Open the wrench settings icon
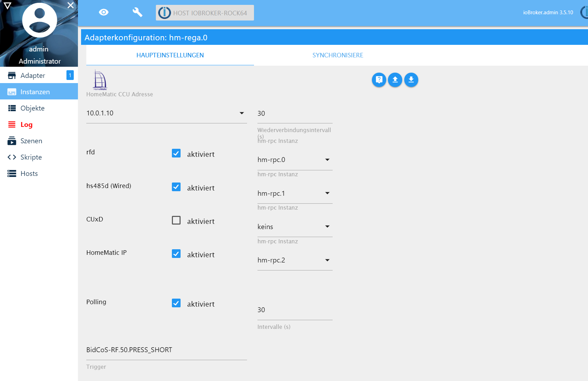Viewport: 588px width, 381px height. coord(137,13)
